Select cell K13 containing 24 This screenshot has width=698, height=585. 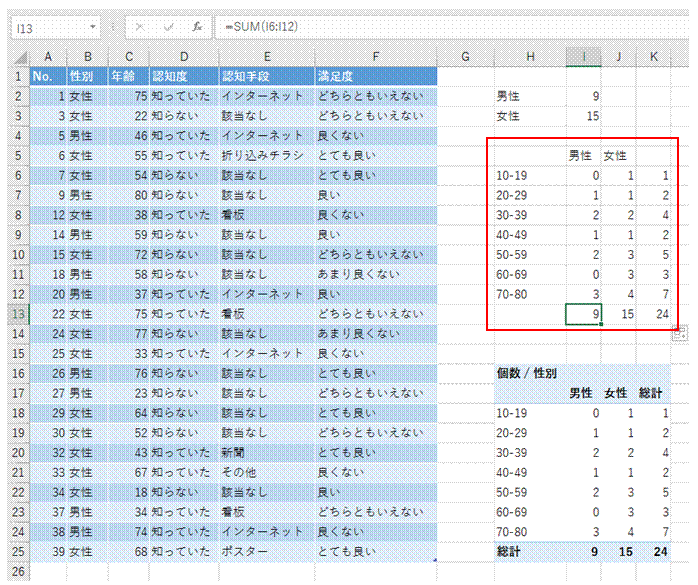click(653, 314)
